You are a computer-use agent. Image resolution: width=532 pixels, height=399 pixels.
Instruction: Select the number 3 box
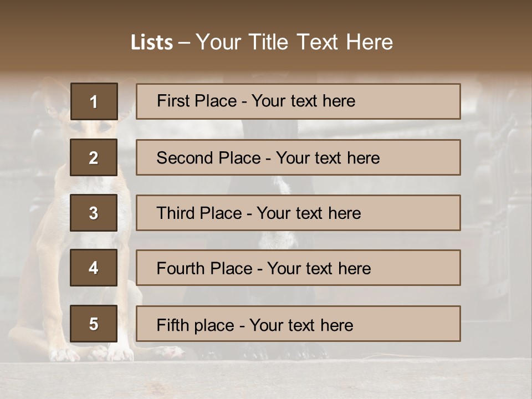[x=94, y=213]
